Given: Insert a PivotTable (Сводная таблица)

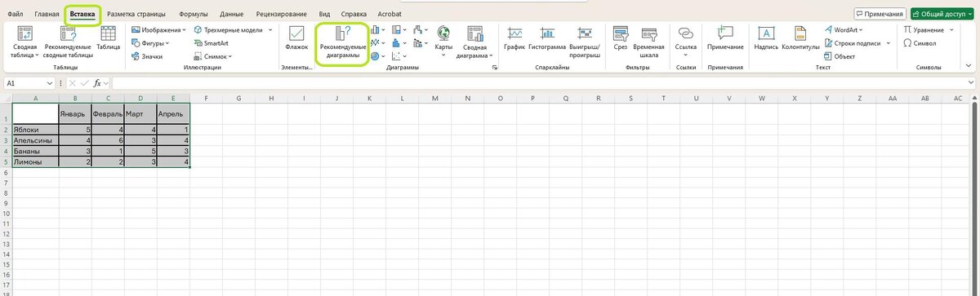Looking at the screenshot, I should [x=24, y=41].
